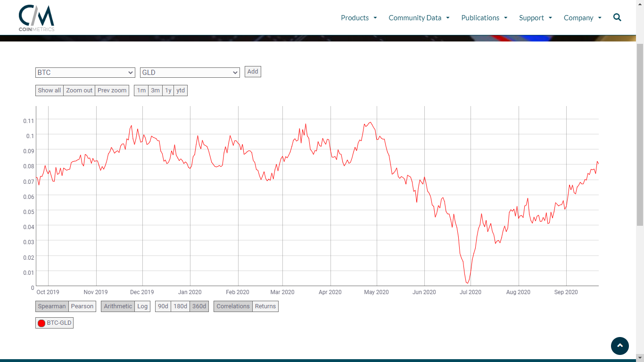Click the Zoom out button
This screenshot has height=362, width=644.
coord(79,90)
